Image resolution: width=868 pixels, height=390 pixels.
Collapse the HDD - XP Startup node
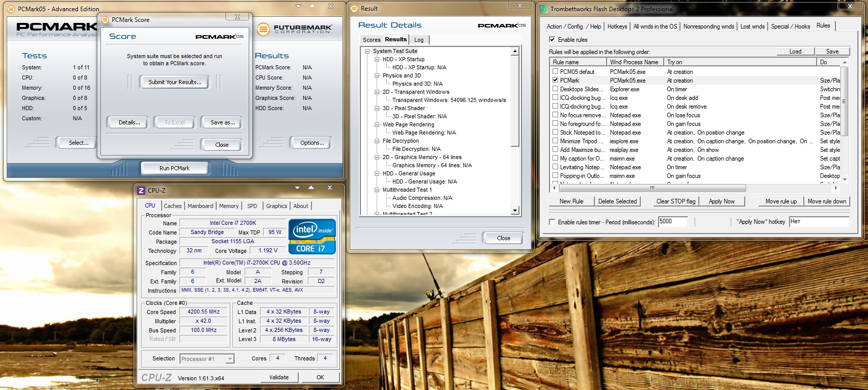coord(377,59)
